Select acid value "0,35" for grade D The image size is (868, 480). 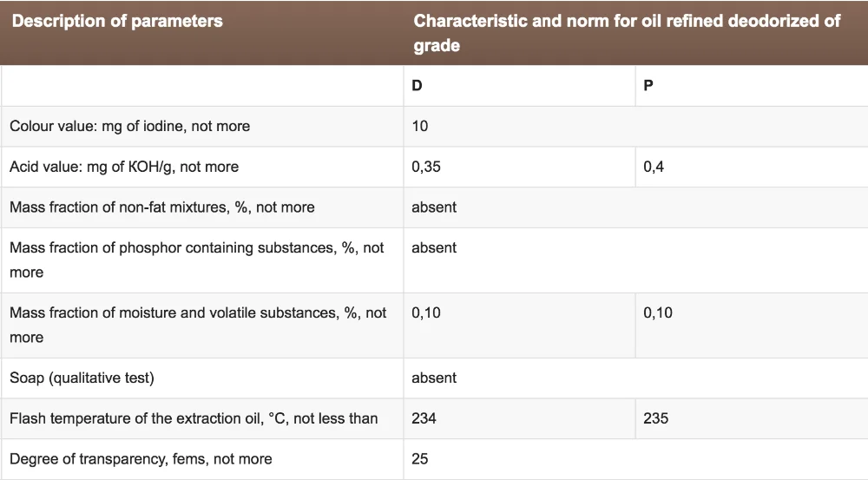coord(426,167)
